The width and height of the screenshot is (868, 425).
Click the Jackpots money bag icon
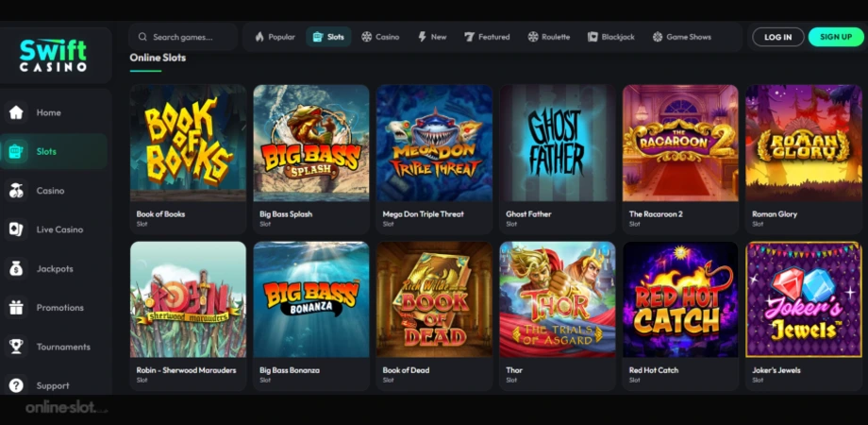click(16, 269)
